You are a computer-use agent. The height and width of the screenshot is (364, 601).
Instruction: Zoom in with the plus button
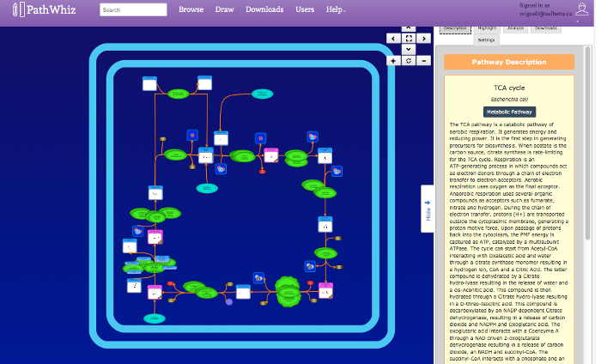pos(393,61)
